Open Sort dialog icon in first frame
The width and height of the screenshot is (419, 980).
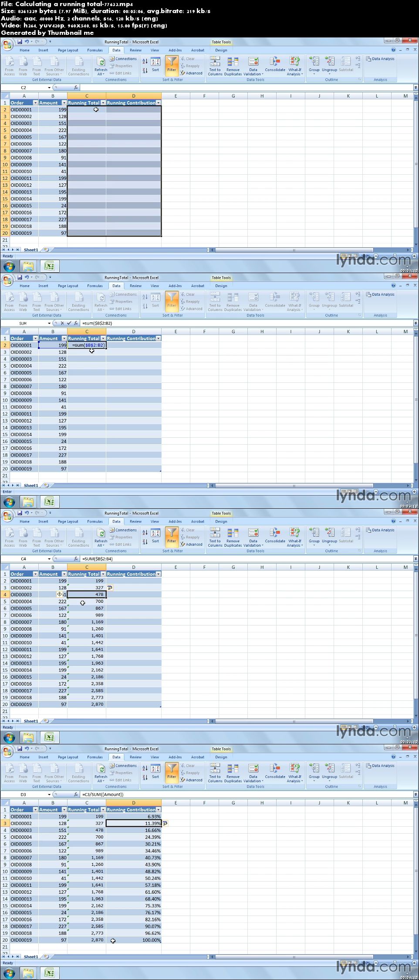click(155, 64)
